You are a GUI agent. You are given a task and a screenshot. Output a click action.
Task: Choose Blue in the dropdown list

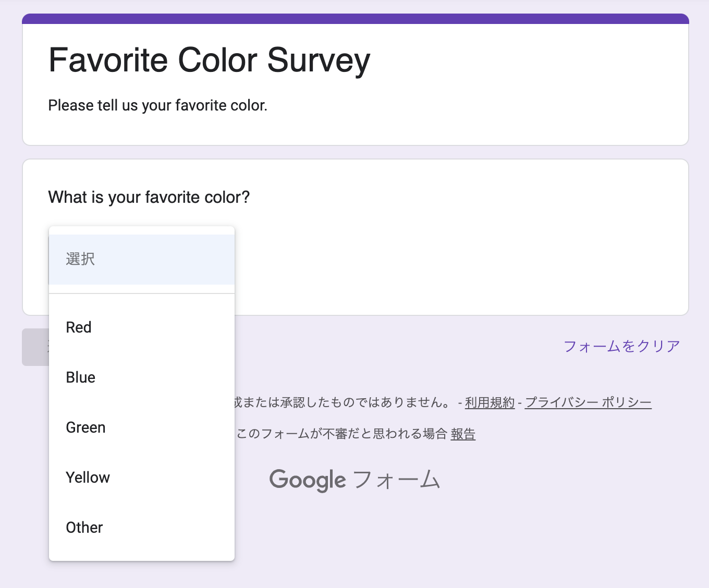point(80,377)
